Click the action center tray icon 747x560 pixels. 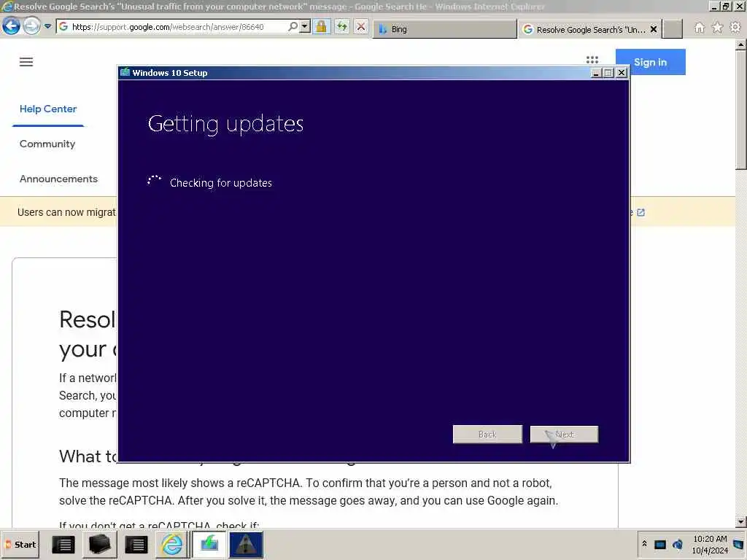740,544
